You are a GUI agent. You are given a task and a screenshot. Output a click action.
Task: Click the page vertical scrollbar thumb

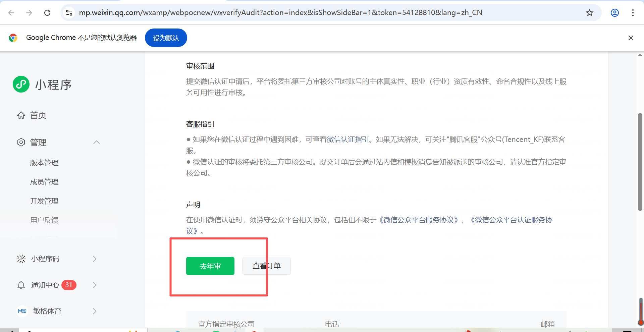640,162
